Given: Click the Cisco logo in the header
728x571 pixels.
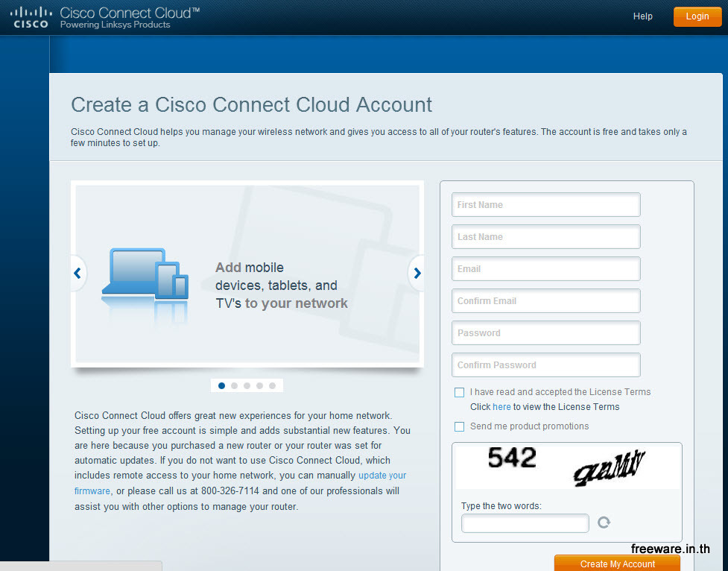Looking at the screenshot, I should 31,17.
